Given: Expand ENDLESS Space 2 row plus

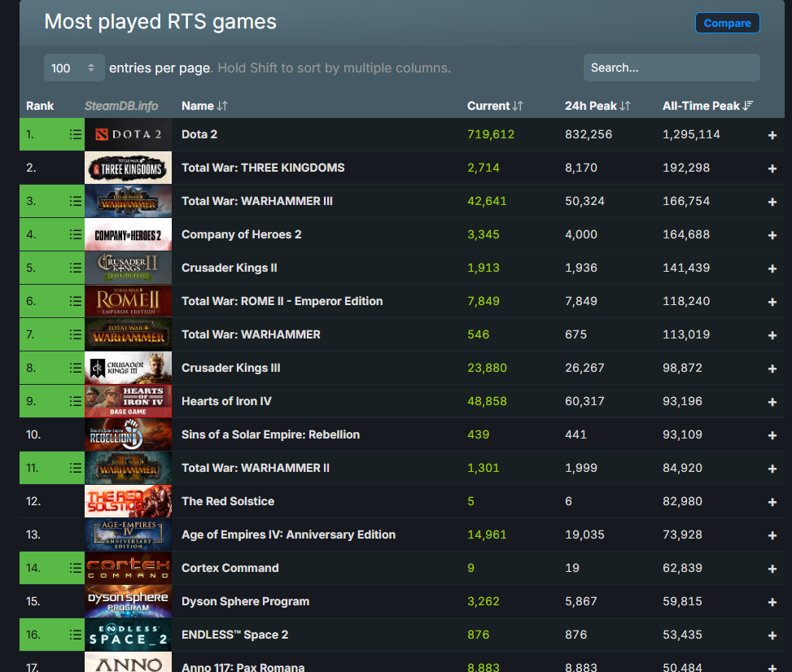Looking at the screenshot, I should click(x=772, y=635).
